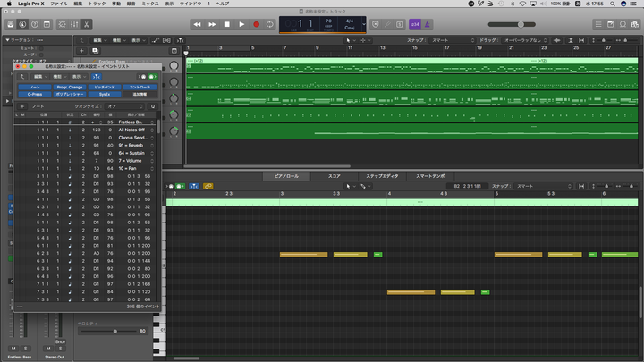Mute Fretless Bass channel strip M button
The height and width of the screenshot is (362, 644).
(x=13, y=349)
